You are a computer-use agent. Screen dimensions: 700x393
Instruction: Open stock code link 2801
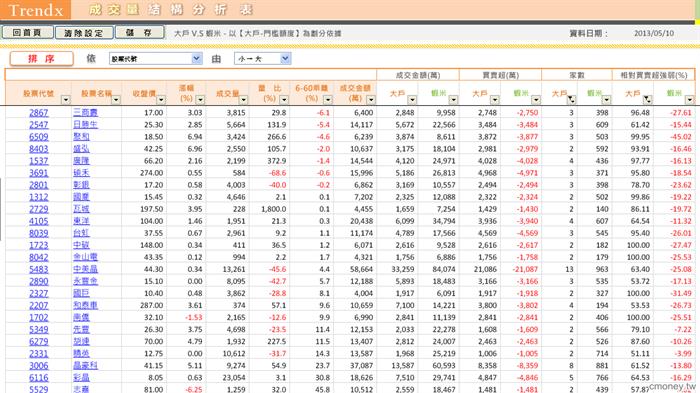(38, 185)
